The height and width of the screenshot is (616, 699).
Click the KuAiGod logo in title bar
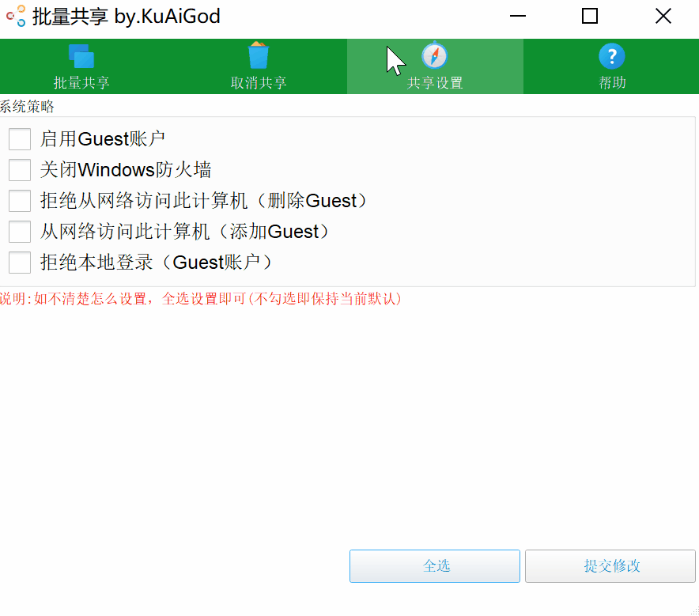(16, 16)
